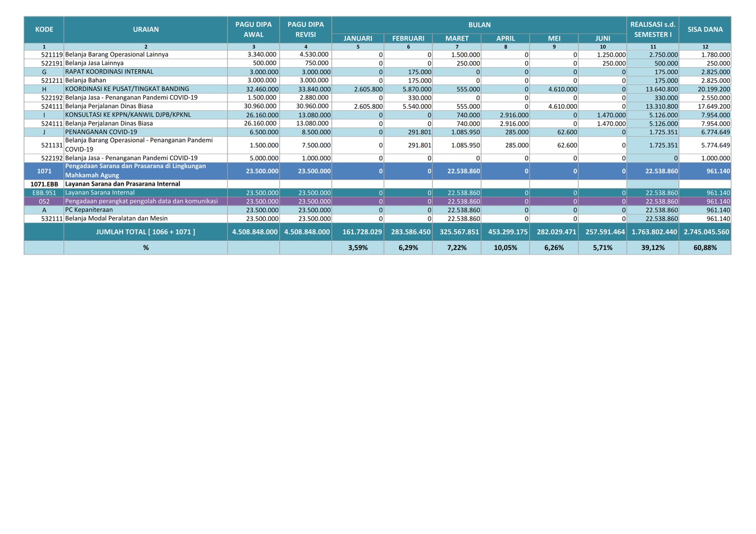Click the code cell 052
Viewport: 756px width, 534px height.
(x=44, y=202)
